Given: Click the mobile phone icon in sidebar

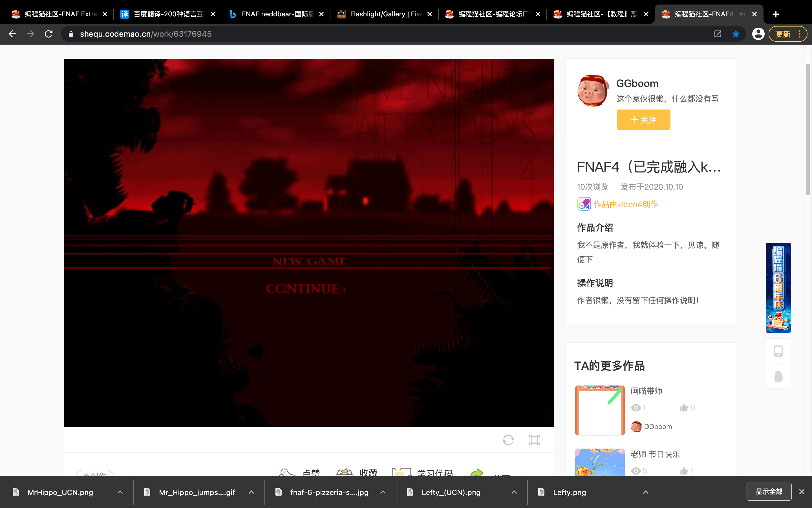Looking at the screenshot, I should click(778, 351).
